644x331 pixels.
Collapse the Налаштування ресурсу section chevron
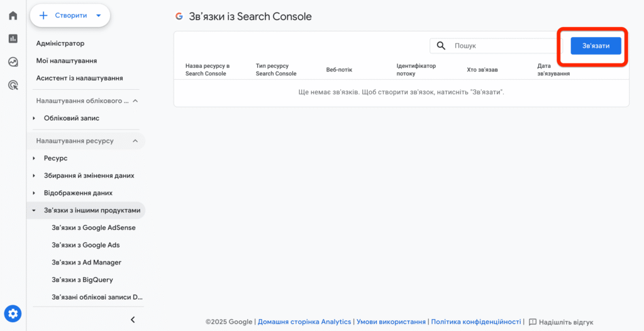coord(135,141)
